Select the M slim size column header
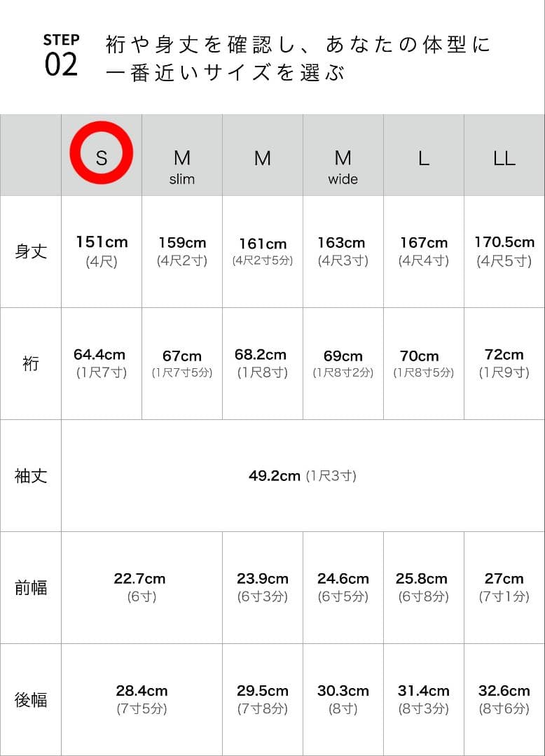Screen dimensions: 545x756 point(182,166)
